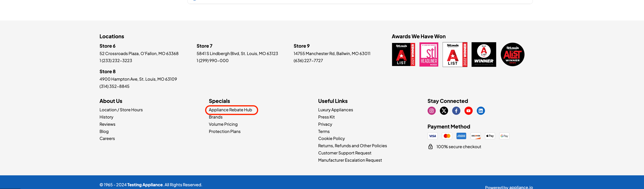Go to the Brands page
This screenshot has height=189, width=644.
coord(215,117)
